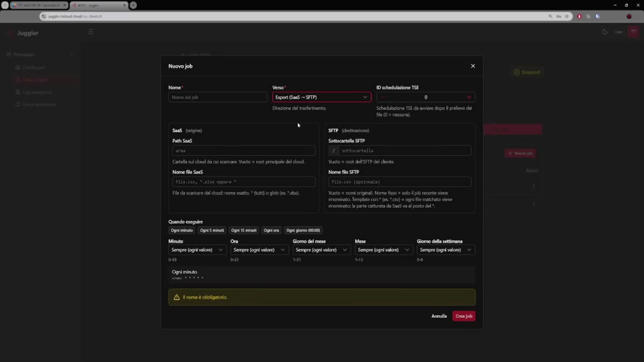Click the blue shield extension icon
The width and height of the screenshot is (644, 362).
(598, 16)
